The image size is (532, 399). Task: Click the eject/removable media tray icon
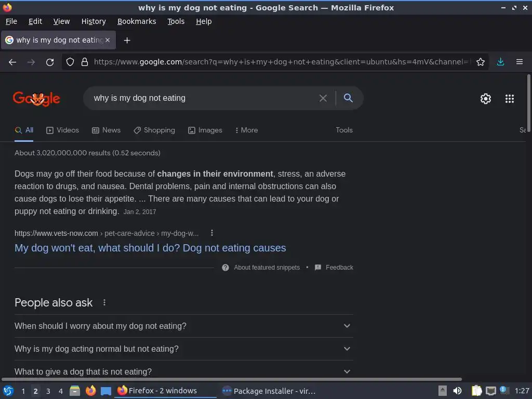click(x=442, y=391)
